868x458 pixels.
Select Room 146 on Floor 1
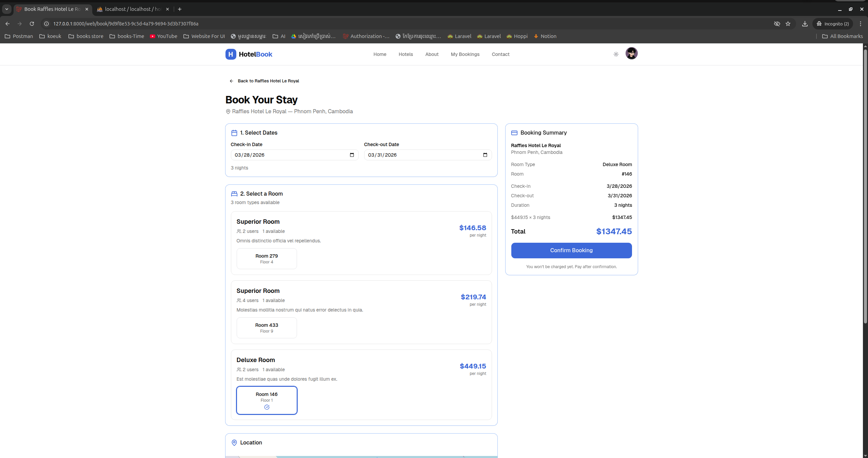[267, 400]
